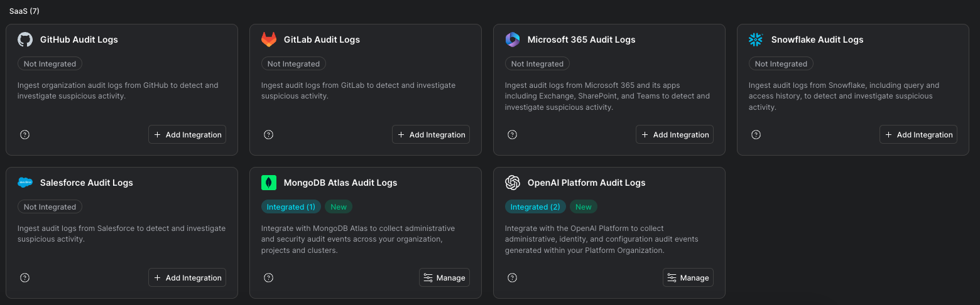Add Integration for Snowflake Audit Logs
The image size is (980, 305).
[918, 134]
